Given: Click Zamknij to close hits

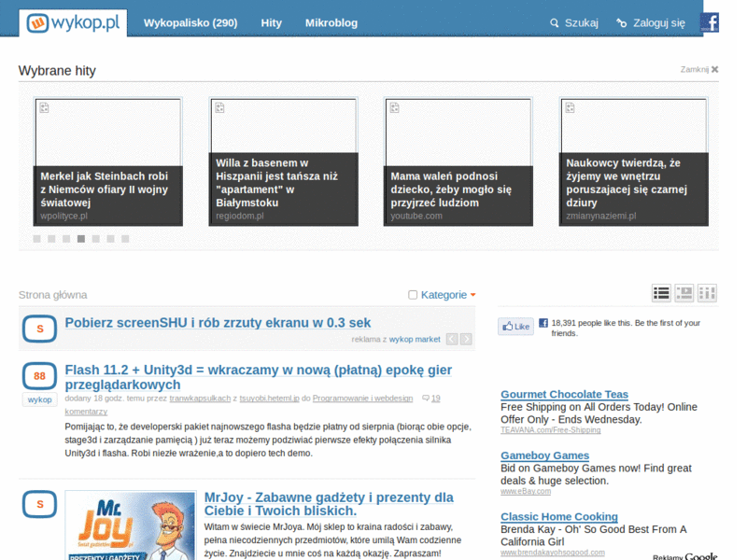Looking at the screenshot, I should [x=694, y=69].
